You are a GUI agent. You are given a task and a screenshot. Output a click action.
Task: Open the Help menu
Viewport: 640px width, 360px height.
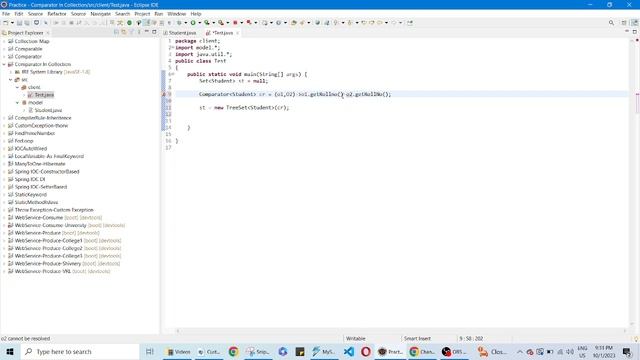click(196, 14)
